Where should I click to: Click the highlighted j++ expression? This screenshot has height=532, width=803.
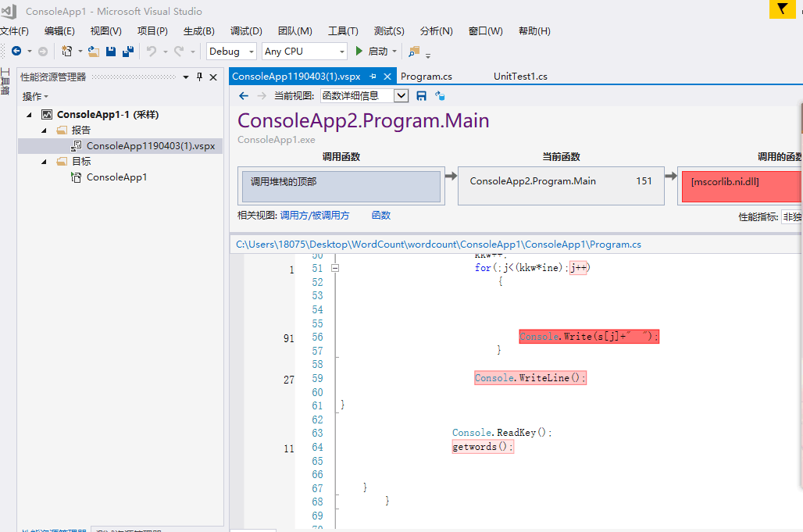[578, 268]
